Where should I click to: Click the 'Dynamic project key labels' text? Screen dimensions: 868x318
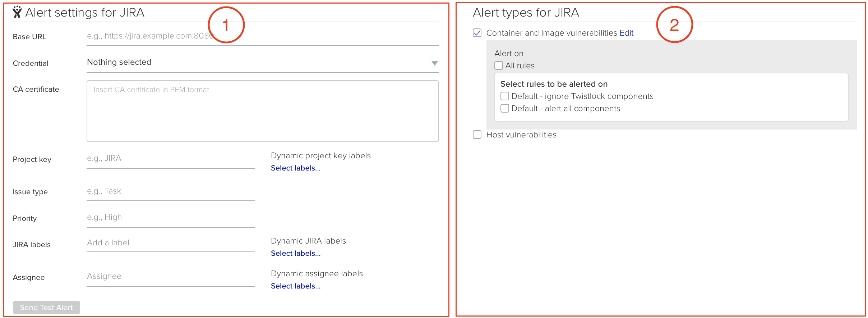[321, 155]
